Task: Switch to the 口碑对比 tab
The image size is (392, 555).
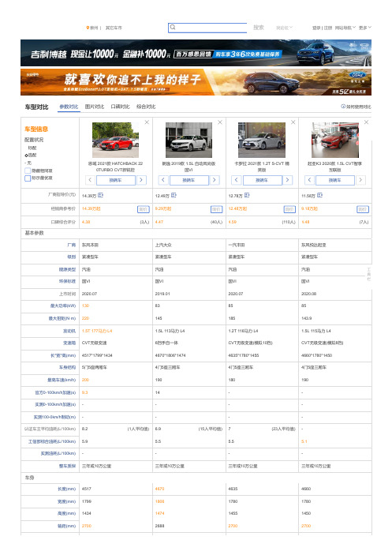Action: point(120,107)
